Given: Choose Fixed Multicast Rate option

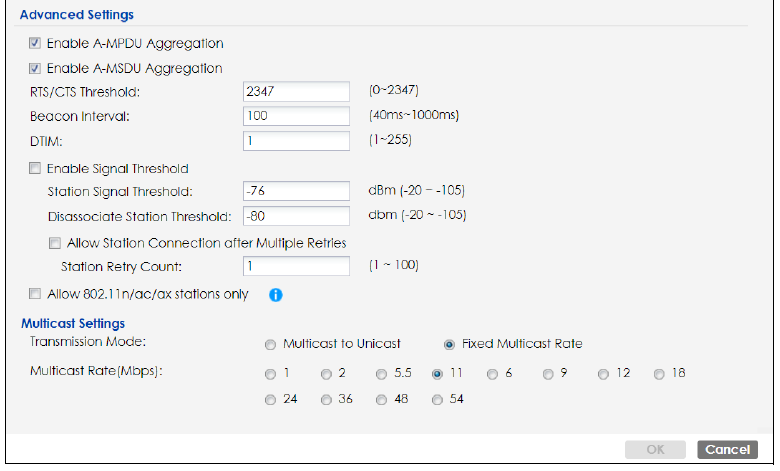Looking at the screenshot, I should (449, 345).
